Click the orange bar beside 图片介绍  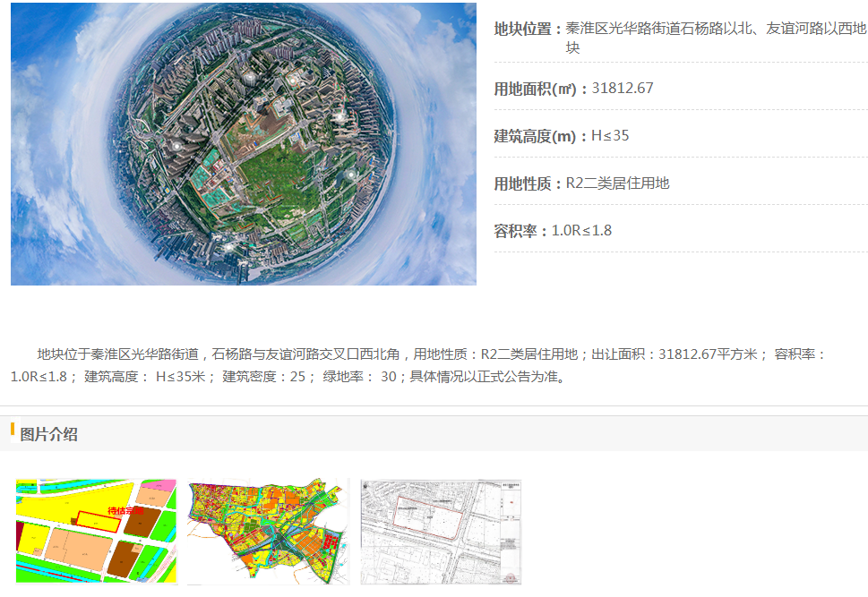click(13, 430)
